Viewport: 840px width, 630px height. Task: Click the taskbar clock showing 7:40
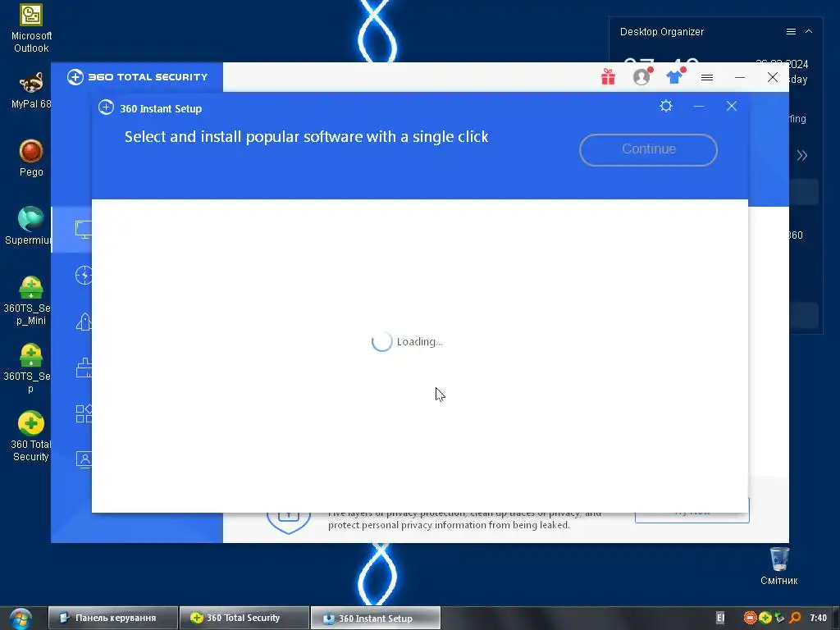click(818, 618)
